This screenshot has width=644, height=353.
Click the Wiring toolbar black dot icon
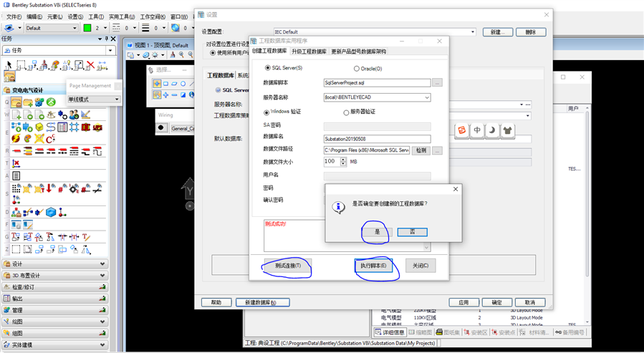161,128
